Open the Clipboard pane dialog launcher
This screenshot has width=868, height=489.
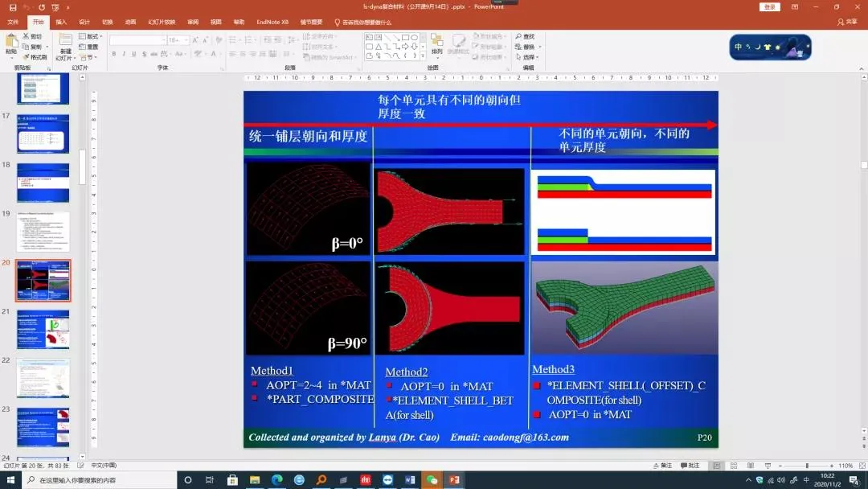(x=49, y=68)
